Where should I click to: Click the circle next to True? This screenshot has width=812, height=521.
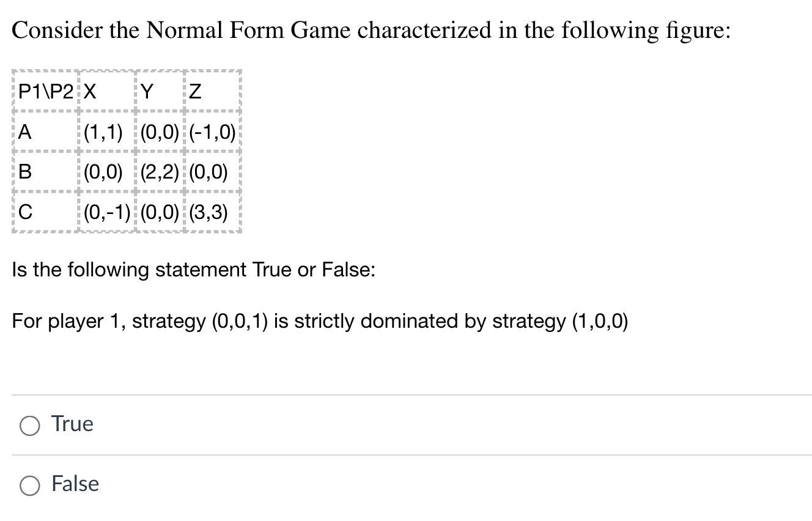click(x=29, y=424)
